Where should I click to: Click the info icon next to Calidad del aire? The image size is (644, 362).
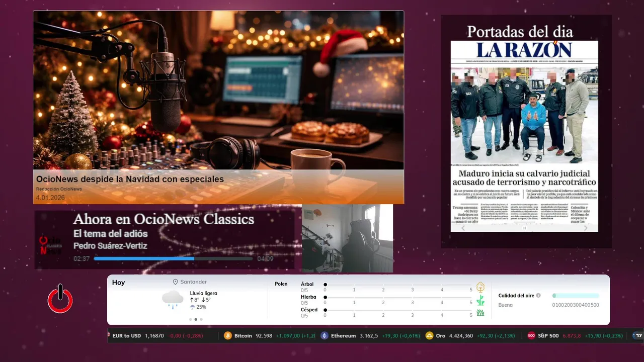[538, 296]
